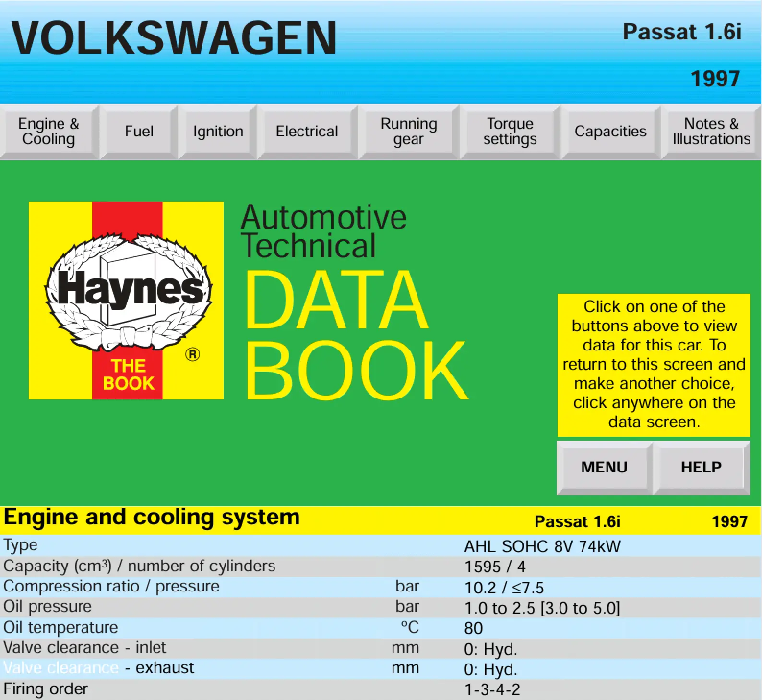Open the Electrical data tab
Screen dimensions: 762x700
click(307, 132)
